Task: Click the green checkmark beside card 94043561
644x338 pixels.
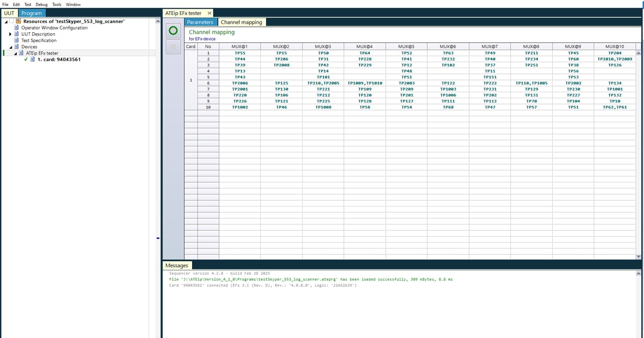Action: click(x=26, y=60)
